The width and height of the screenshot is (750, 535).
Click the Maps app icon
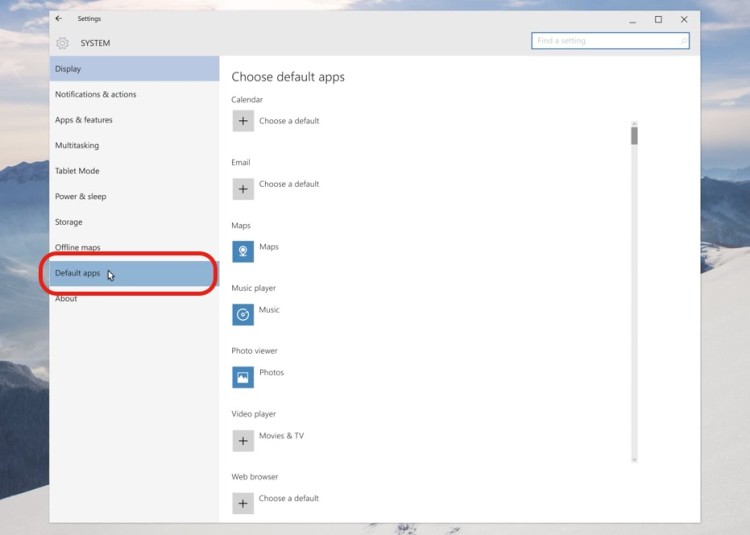tap(243, 251)
